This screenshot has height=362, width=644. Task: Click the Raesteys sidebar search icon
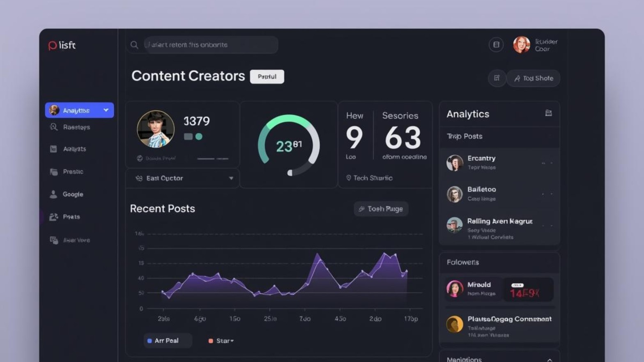coord(54,127)
